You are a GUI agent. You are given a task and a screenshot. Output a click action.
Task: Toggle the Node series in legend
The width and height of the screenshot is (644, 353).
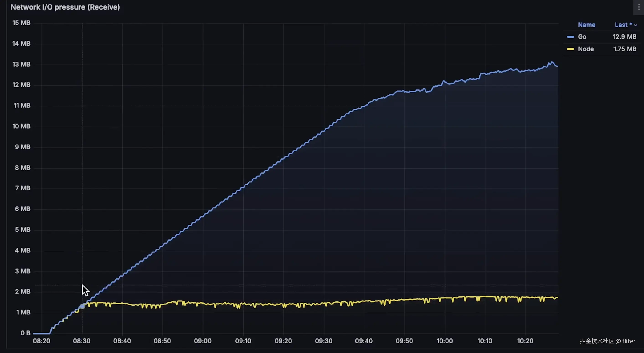[x=586, y=49]
